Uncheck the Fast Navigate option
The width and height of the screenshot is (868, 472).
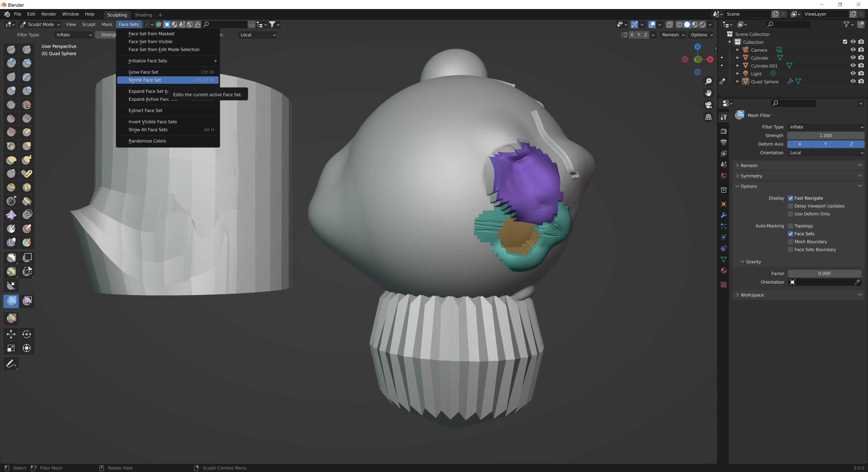point(790,198)
